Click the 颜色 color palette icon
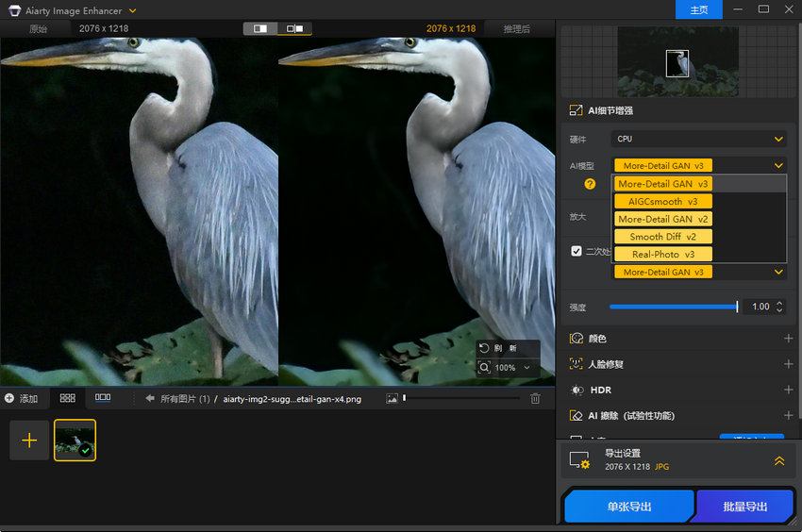Image resolution: width=802 pixels, height=532 pixels. coord(576,338)
